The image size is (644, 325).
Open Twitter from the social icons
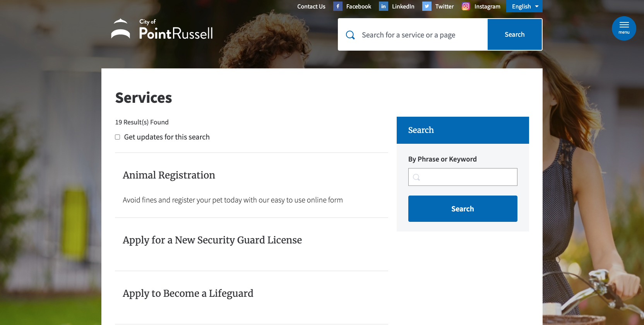(x=426, y=6)
